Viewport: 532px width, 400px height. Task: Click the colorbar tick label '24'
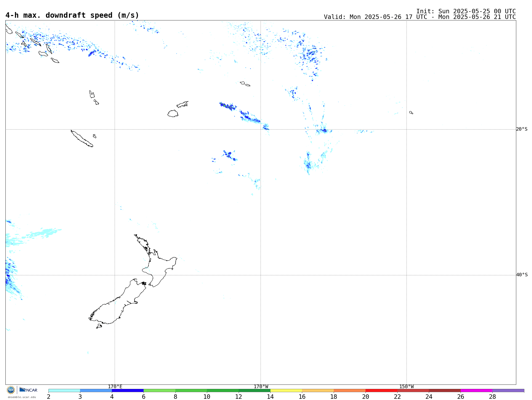429,397
